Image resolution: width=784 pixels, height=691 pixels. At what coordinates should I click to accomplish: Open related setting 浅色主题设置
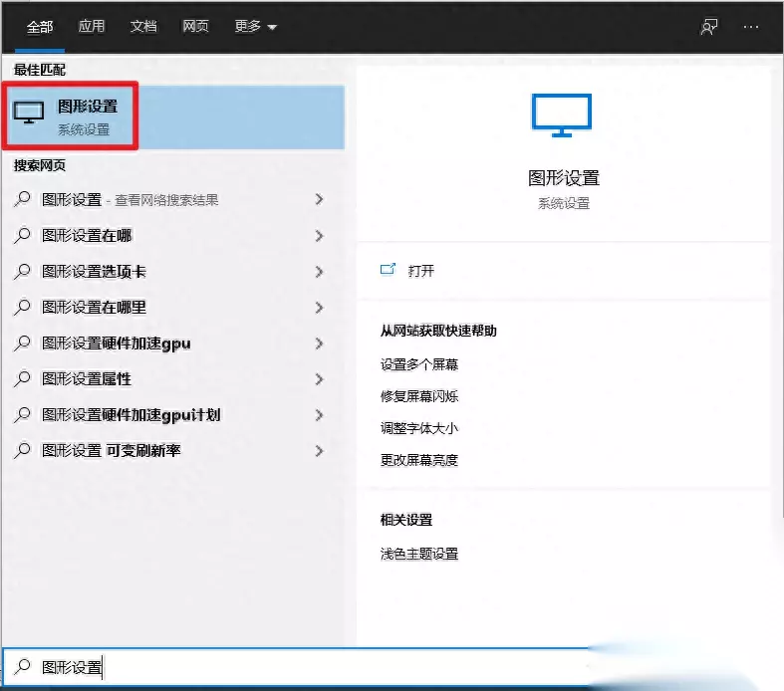click(419, 554)
